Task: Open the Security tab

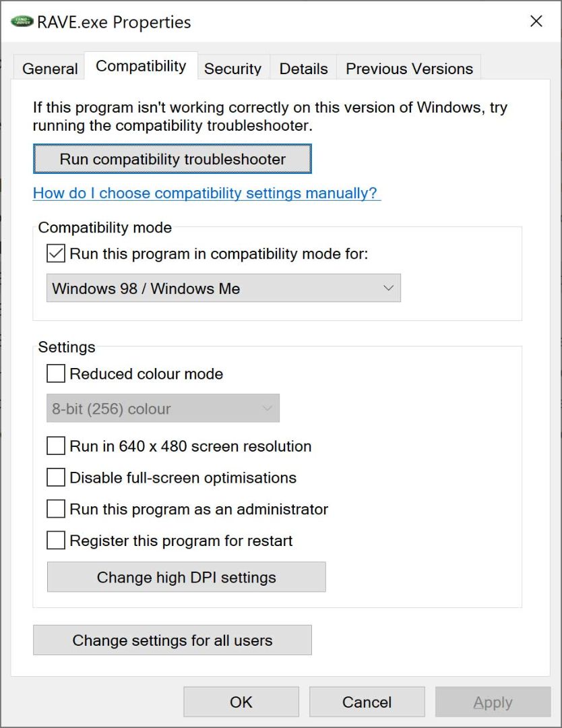Action: (232, 68)
